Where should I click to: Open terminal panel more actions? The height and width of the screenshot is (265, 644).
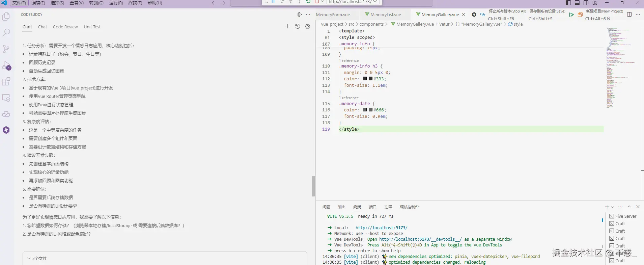pyautogui.click(x=620, y=207)
